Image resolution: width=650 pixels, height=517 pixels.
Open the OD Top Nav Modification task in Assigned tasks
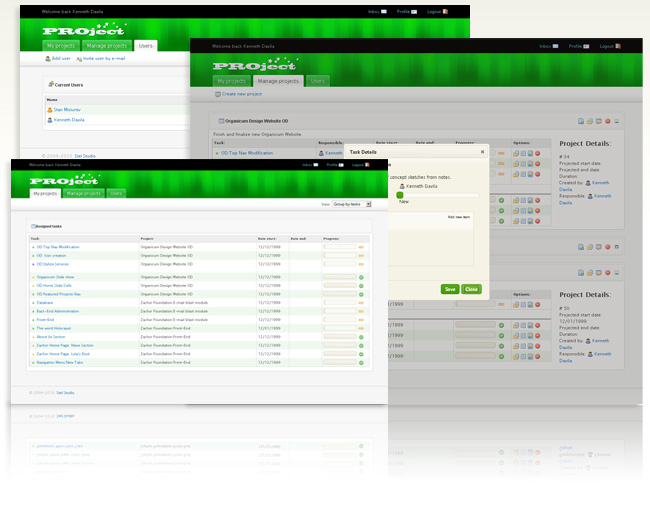pos(58,247)
